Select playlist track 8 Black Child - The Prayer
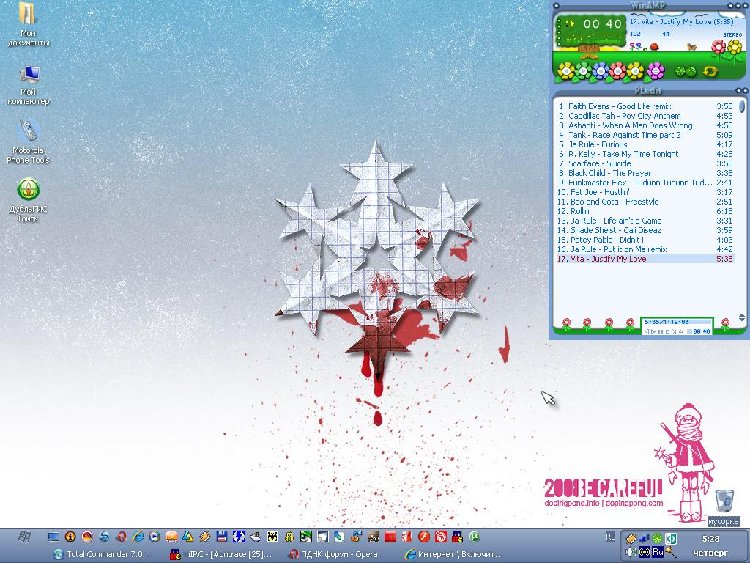The width and height of the screenshot is (750, 563). tap(645, 173)
